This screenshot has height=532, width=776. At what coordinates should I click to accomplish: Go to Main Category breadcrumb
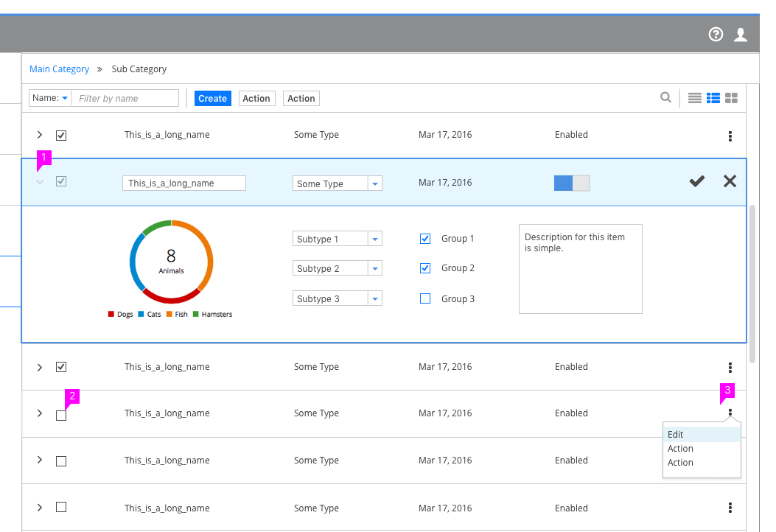[x=60, y=69]
